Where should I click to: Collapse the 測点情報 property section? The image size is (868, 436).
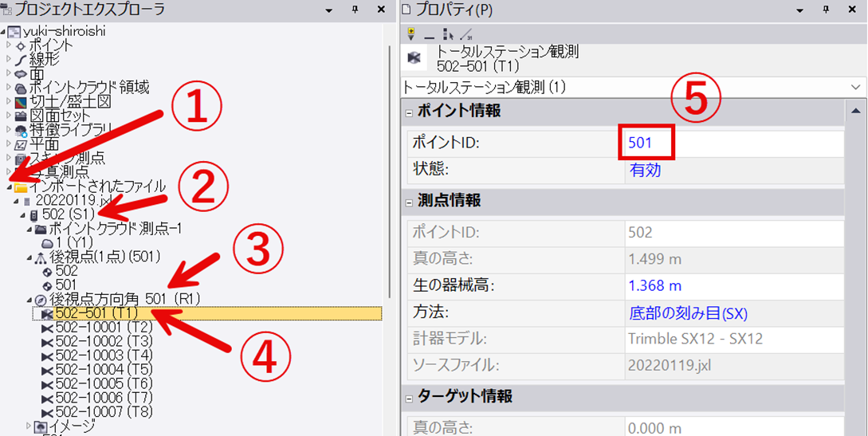pyautogui.click(x=409, y=202)
